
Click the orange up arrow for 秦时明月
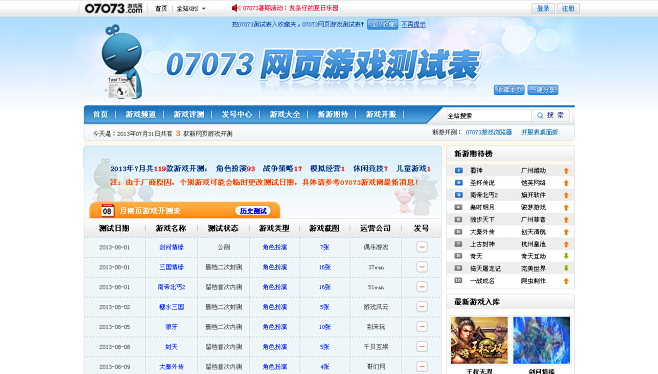(x=566, y=207)
